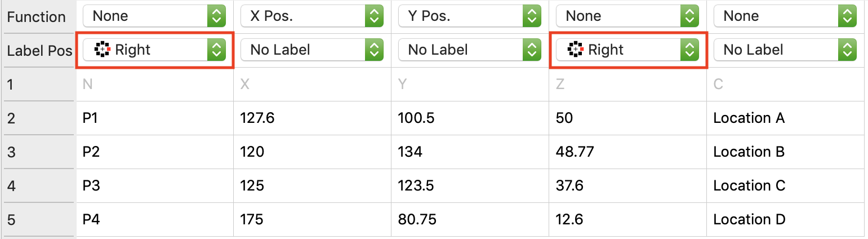Open the Function dropdown above column N
Screen dimensions: 868x239
click(x=154, y=16)
